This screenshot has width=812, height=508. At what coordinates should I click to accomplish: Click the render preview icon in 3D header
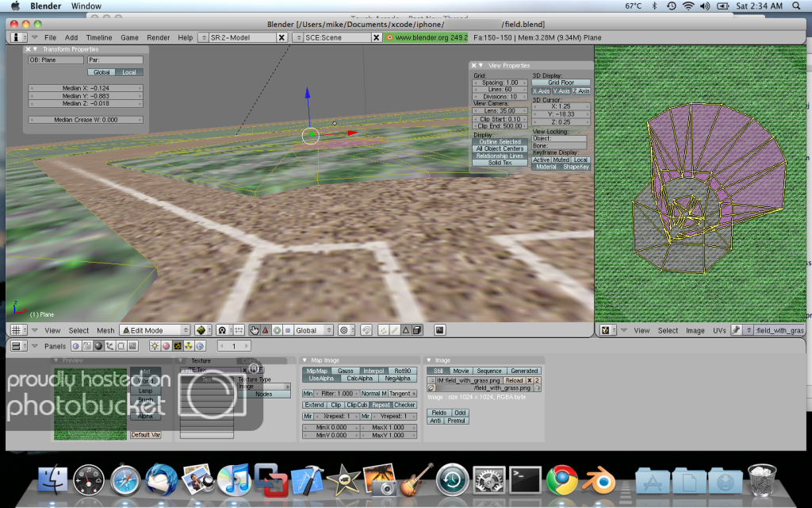tap(439, 330)
